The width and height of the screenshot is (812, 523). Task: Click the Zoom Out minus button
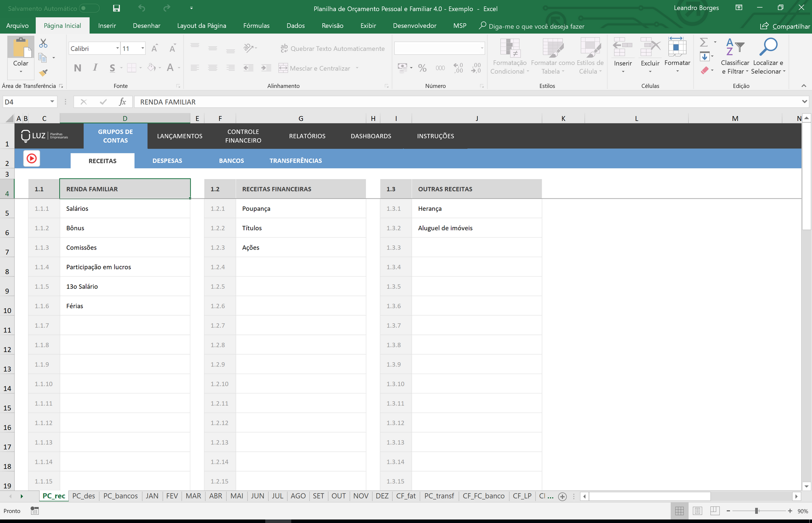point(728,511)
